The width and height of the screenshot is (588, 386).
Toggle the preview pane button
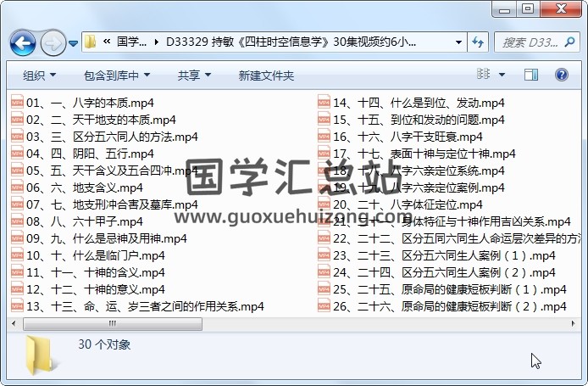click(x=531, y=75)
